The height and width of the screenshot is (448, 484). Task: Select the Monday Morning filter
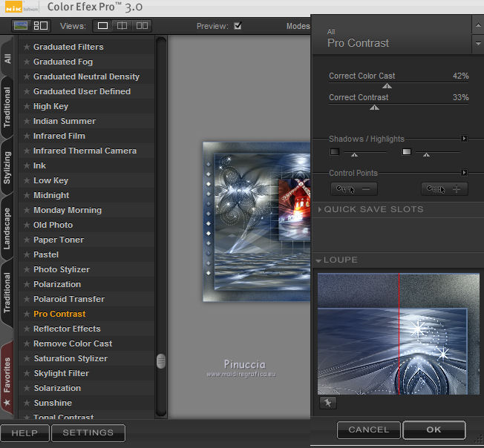(x=86, y=210)
